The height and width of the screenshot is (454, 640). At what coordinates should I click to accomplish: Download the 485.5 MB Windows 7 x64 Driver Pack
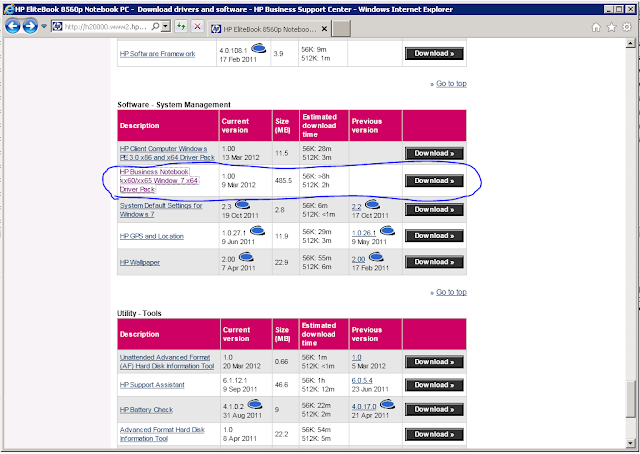(x=434, y=181)
